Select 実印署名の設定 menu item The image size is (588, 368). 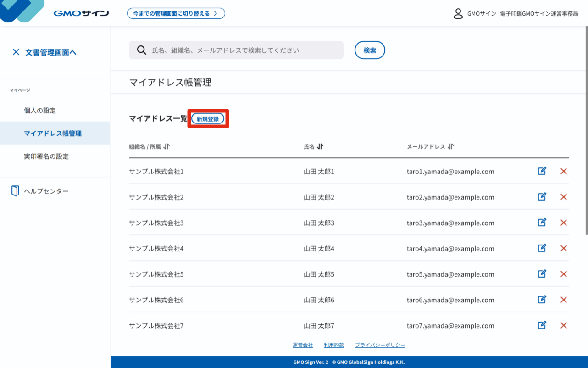(x=46, y=156)
